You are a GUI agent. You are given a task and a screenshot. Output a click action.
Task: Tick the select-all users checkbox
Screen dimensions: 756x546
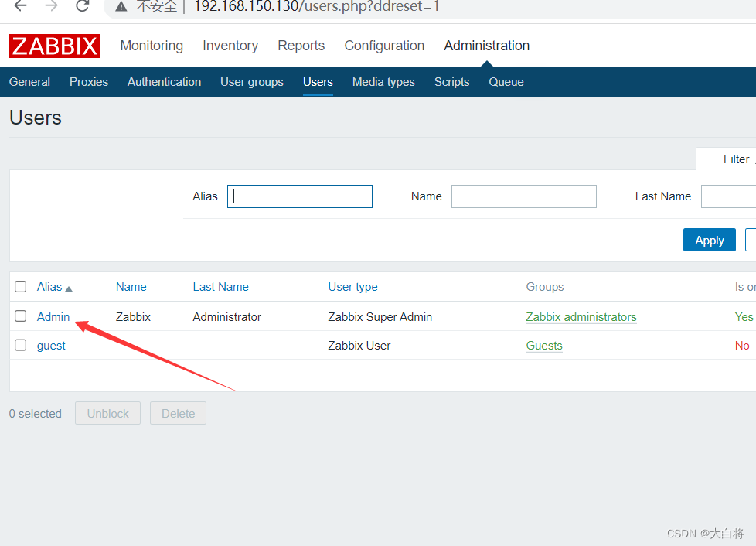coord(20,286)
